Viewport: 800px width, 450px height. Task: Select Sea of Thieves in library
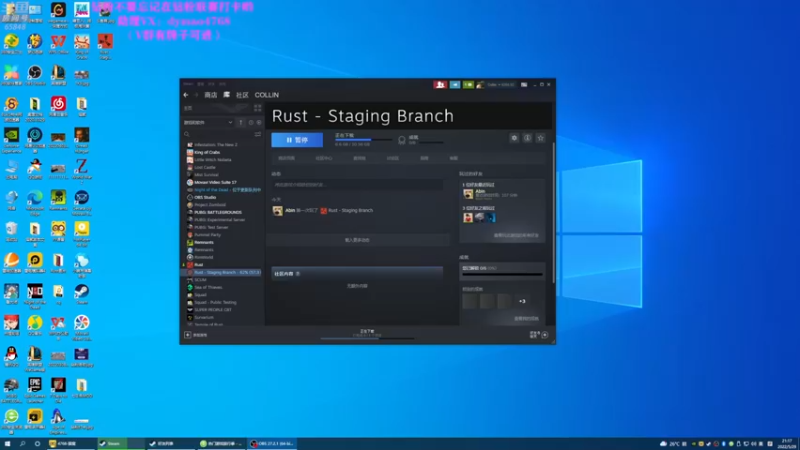208,287
